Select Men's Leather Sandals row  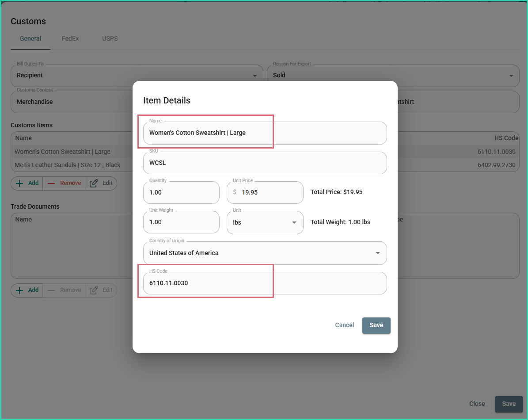pyautogui.click(x=68, y=165)
